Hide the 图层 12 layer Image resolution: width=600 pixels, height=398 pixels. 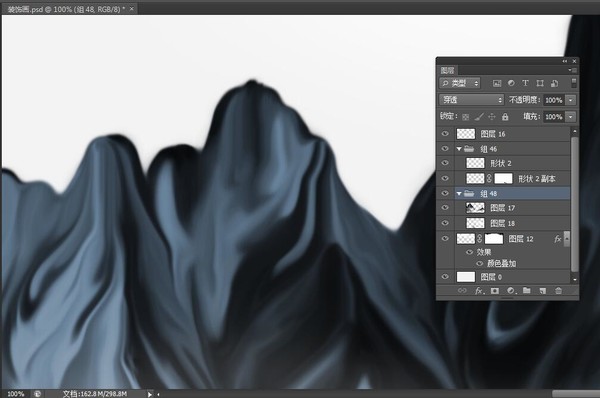pyautogui.click(x=445, y=238)
